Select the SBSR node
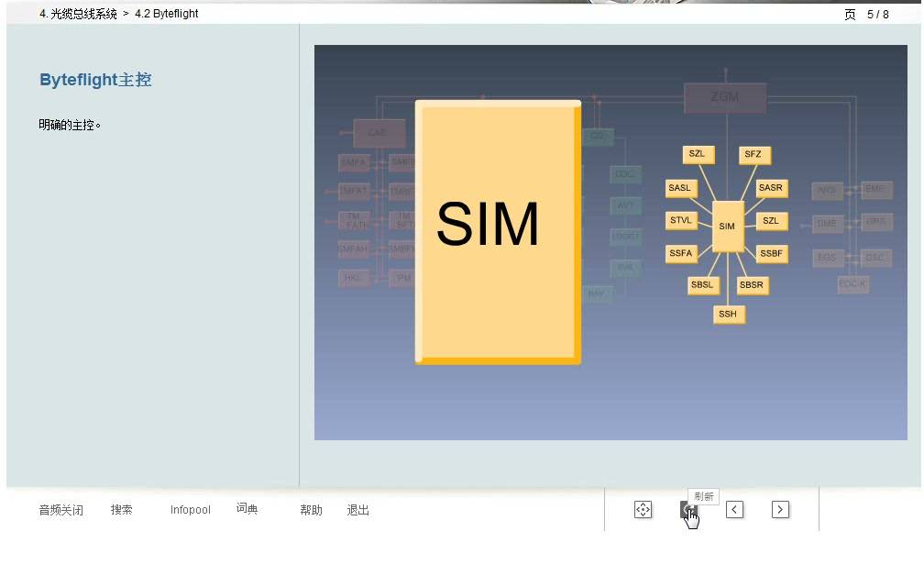The height and width of the screenshot is (587, 924). [x=753, y=286]
